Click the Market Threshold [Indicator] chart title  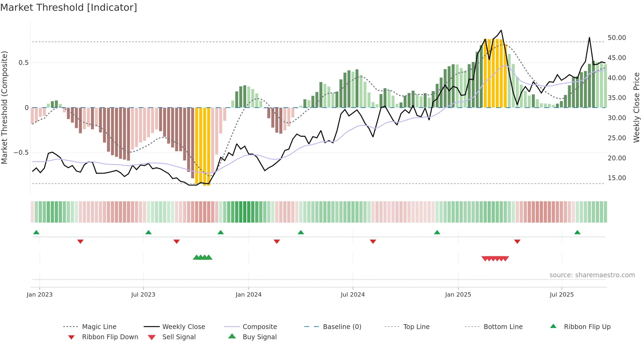[x=69, y=8]
